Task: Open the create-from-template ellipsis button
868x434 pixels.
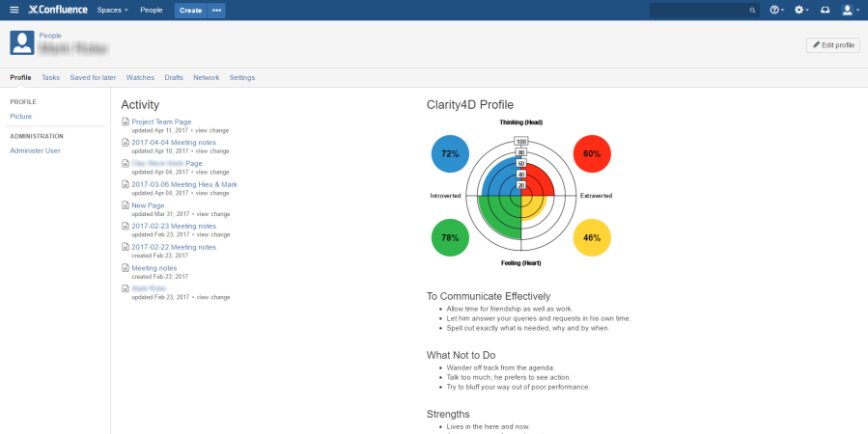Action: 216,10
